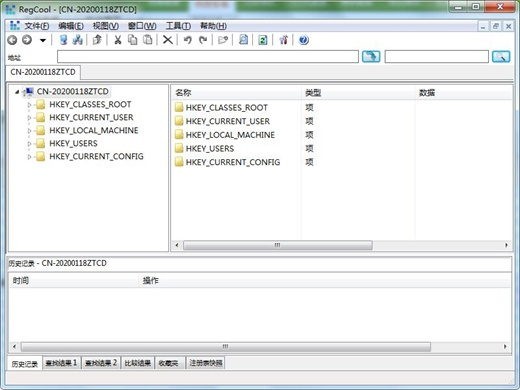Viewport: 520px width, 390px height.
Task: Click the history panel horizontal scrollbar thumb
Action: [226, 347]
